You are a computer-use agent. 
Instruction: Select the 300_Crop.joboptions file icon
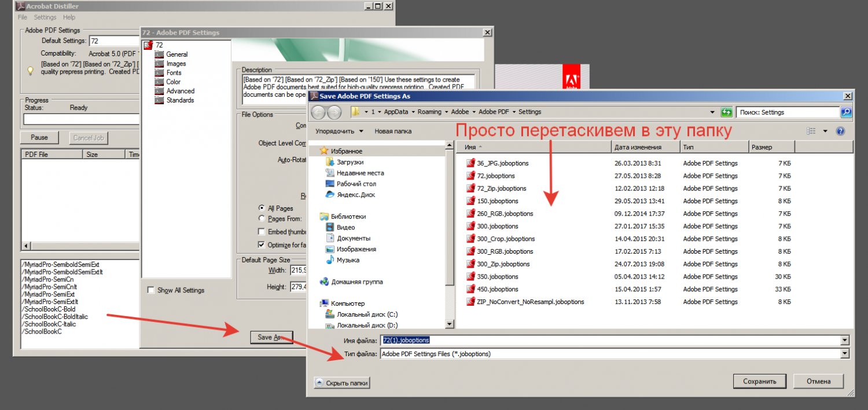click(x=470, y=239)
